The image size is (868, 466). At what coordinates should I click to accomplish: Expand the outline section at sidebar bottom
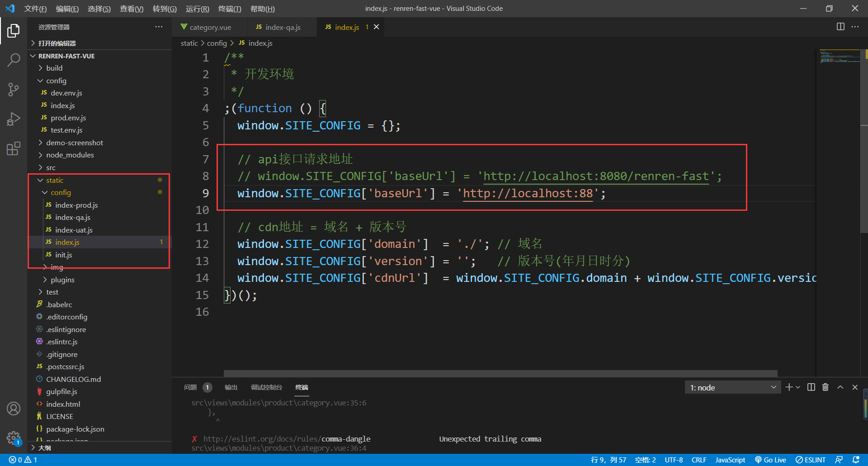(x=99, y=447)
